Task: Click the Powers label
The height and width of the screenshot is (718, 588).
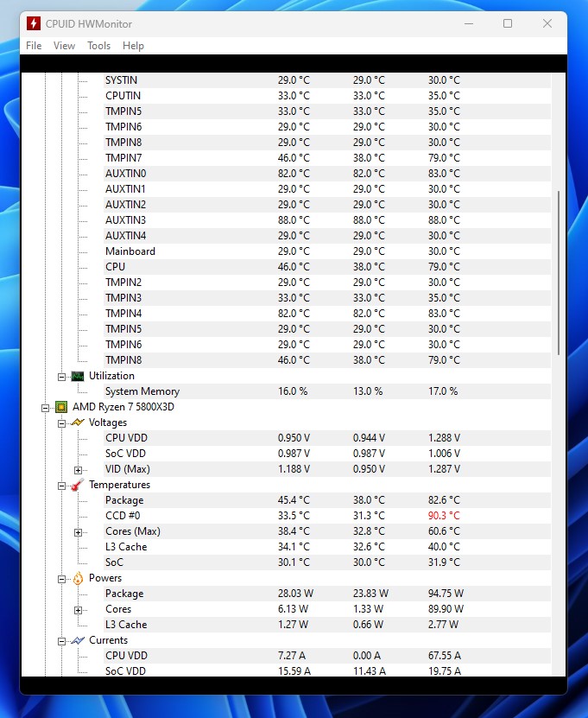Action: [x=105, y=578]
